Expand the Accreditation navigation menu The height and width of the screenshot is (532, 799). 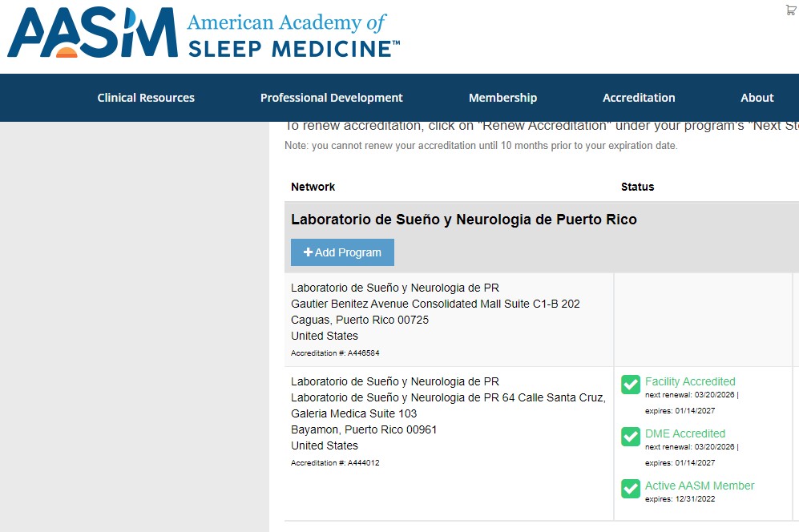tap(639, 98)
